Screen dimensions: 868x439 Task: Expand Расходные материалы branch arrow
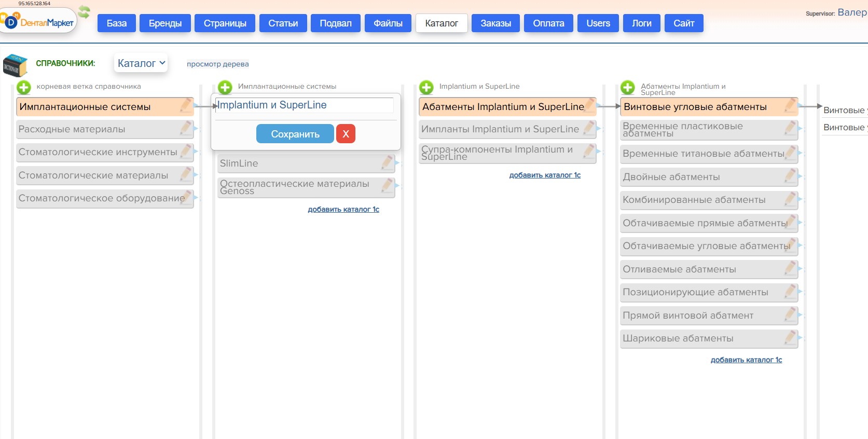(196, 129)
